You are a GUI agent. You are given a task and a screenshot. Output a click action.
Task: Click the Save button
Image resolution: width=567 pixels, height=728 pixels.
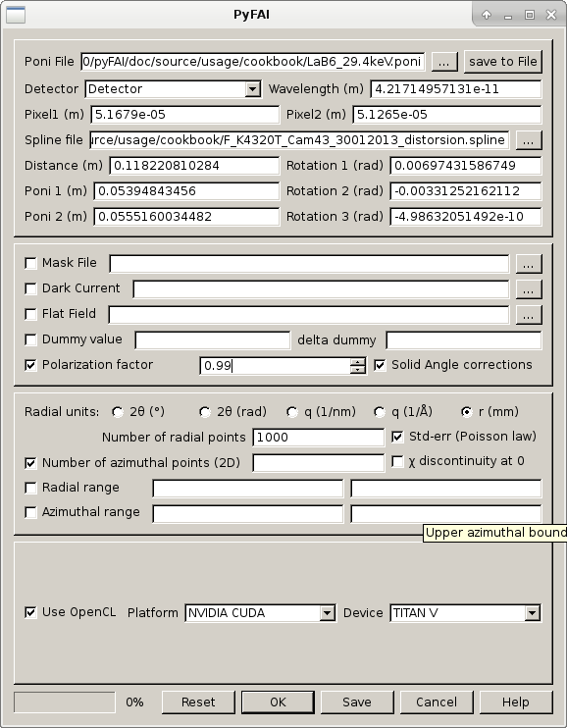(x=357, y=702)
